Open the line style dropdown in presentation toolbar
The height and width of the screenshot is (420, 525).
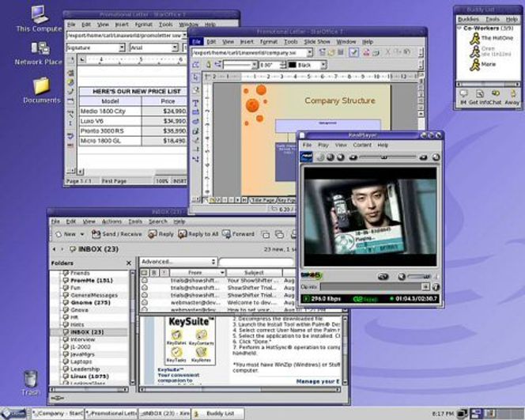(255, 65)
